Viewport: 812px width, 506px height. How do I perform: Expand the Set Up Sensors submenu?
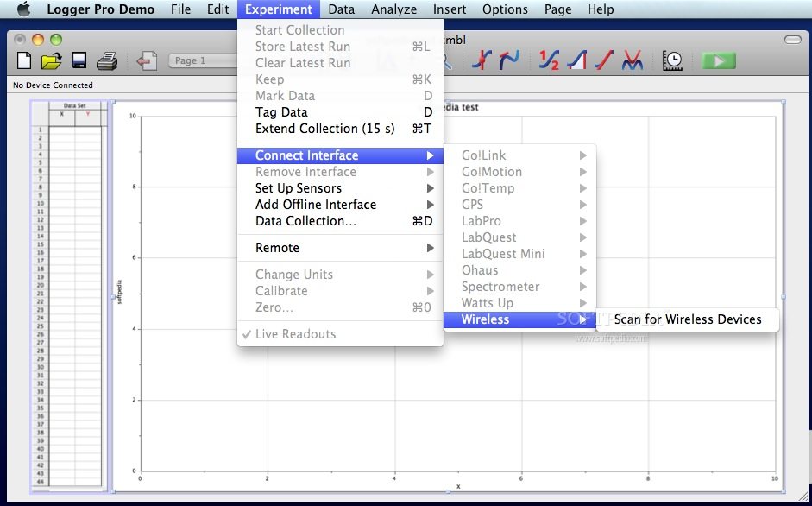(340, 188)
